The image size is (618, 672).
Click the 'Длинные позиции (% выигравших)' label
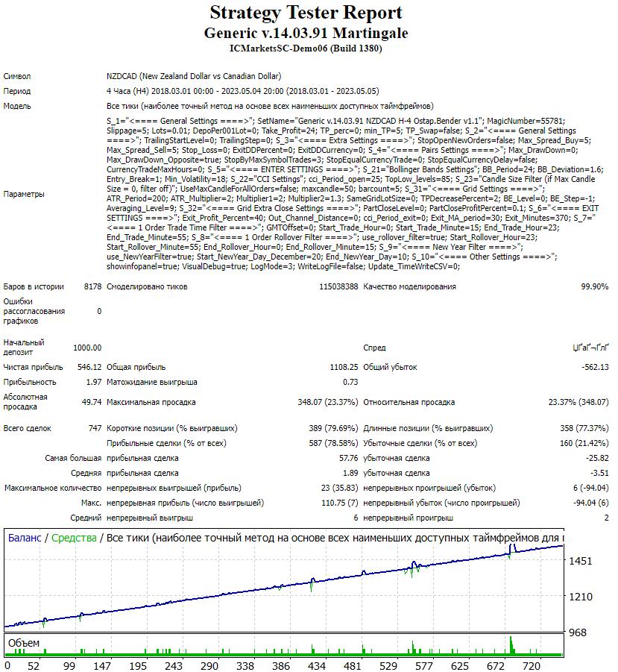pos(428,428)
